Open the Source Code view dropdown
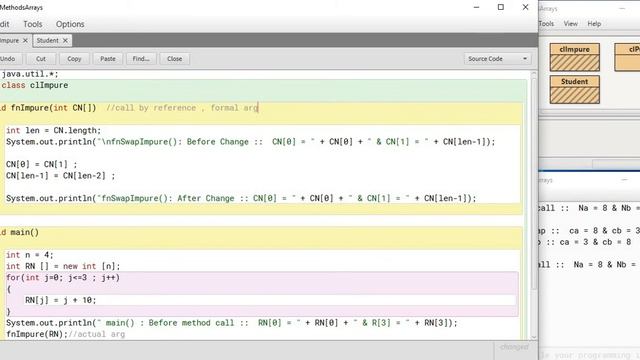640x360 pixels. (x=497, y=59)
